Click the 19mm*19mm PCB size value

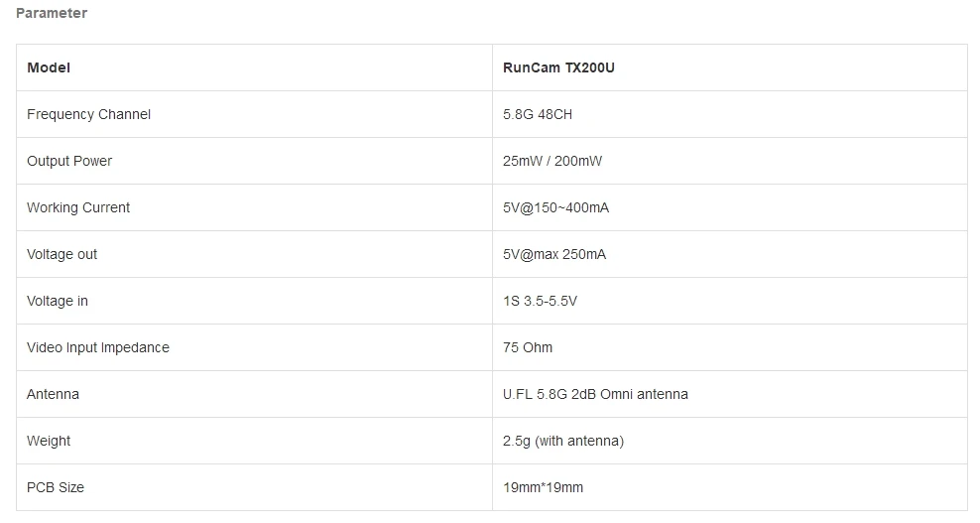(543, 487)
